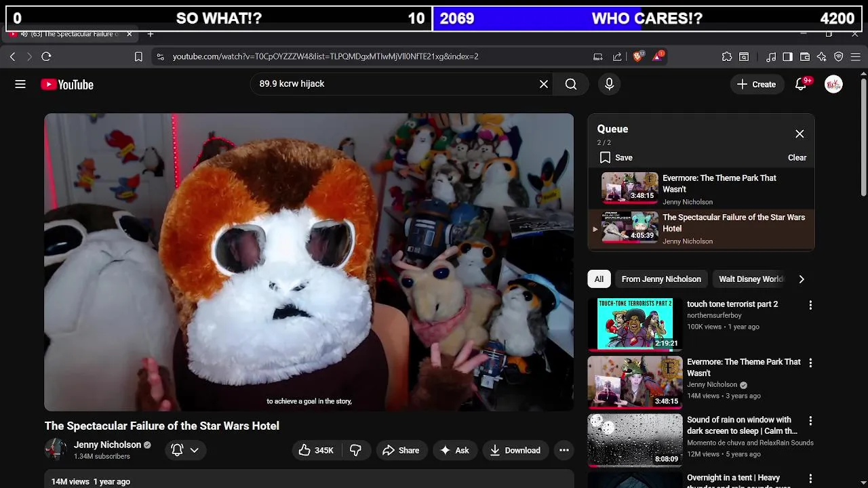Clear the search box text
Screen dimensions: 868x488
(544, 84)
